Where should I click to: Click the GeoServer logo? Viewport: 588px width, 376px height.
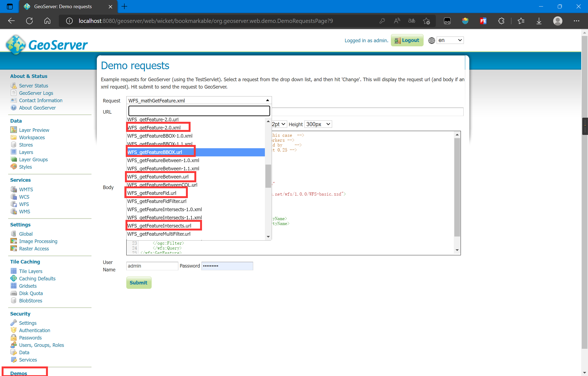coord(47,44)
